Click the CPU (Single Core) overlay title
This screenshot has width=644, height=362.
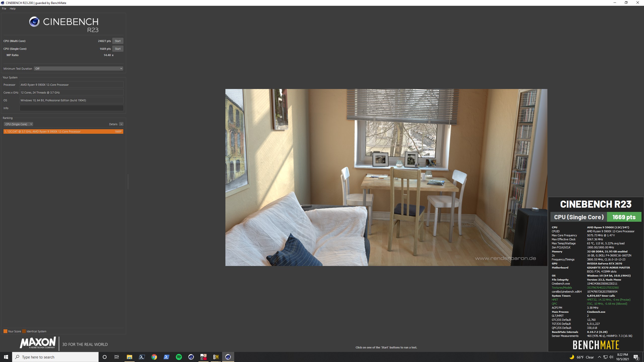tap(579, 217)
